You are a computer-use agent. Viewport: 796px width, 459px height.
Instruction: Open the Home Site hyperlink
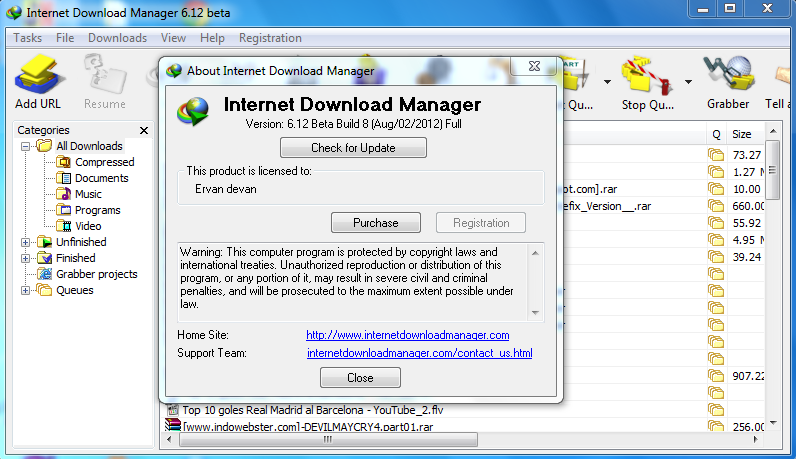coord(408,335)
